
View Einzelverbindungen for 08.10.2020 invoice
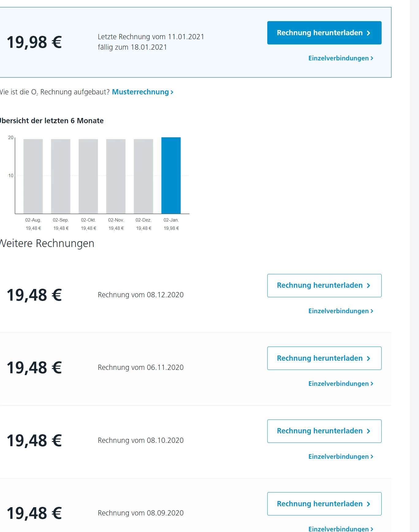(341, 457)
